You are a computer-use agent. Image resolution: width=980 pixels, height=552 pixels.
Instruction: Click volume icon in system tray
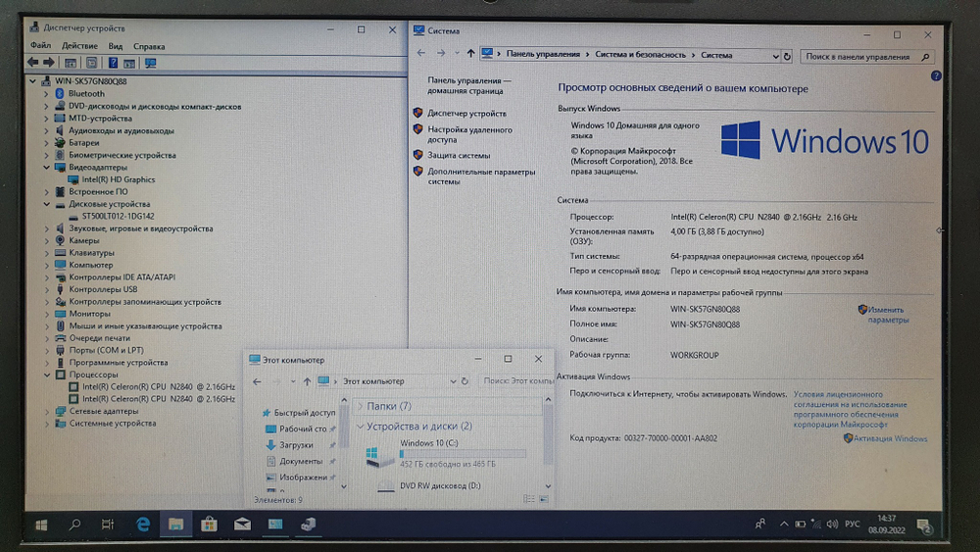pyautogui.click(x=832, y=525)
